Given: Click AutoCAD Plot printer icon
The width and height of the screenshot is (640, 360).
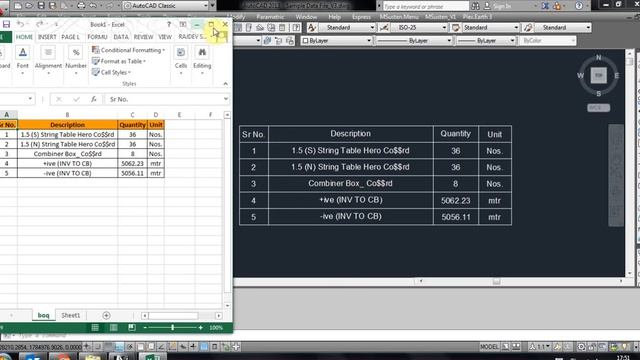Looking at the screenshot, I should (x=81, y=6).
